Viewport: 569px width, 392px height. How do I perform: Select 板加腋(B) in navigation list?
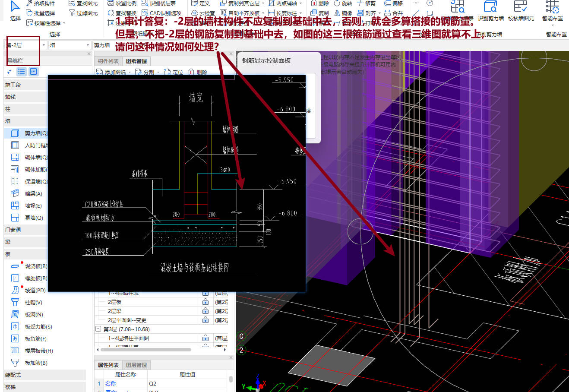(28, 363)
